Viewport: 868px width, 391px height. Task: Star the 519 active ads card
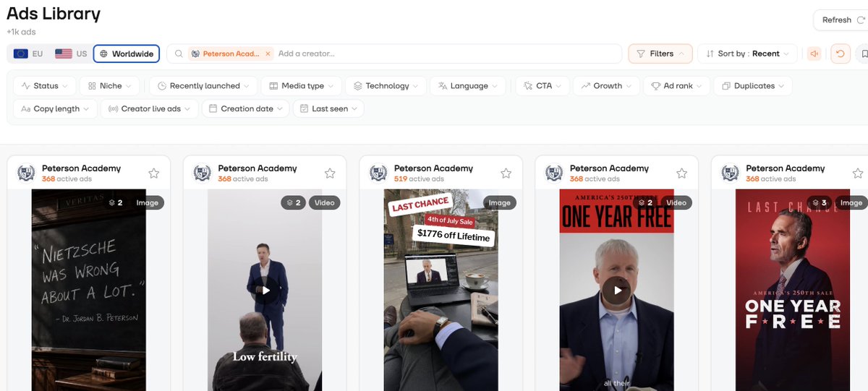click(x=506, y=173)
